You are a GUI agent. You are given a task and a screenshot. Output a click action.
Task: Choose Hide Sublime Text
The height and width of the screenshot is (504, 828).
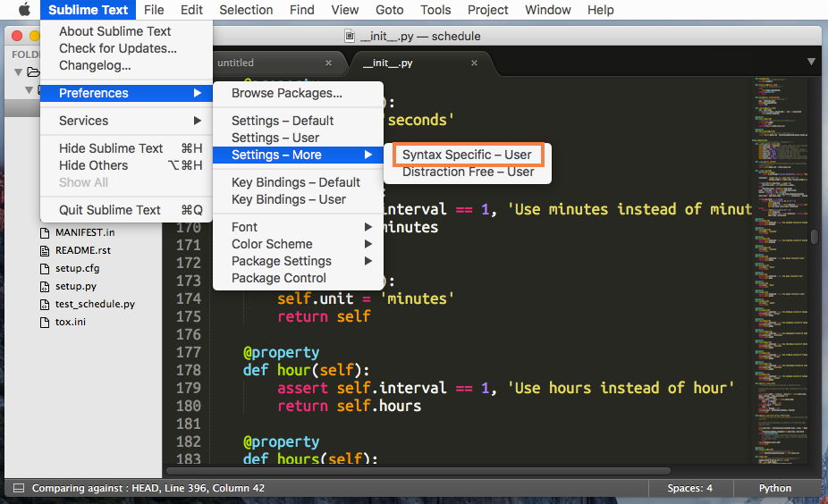pyautogui.click(x=126, y=148)
